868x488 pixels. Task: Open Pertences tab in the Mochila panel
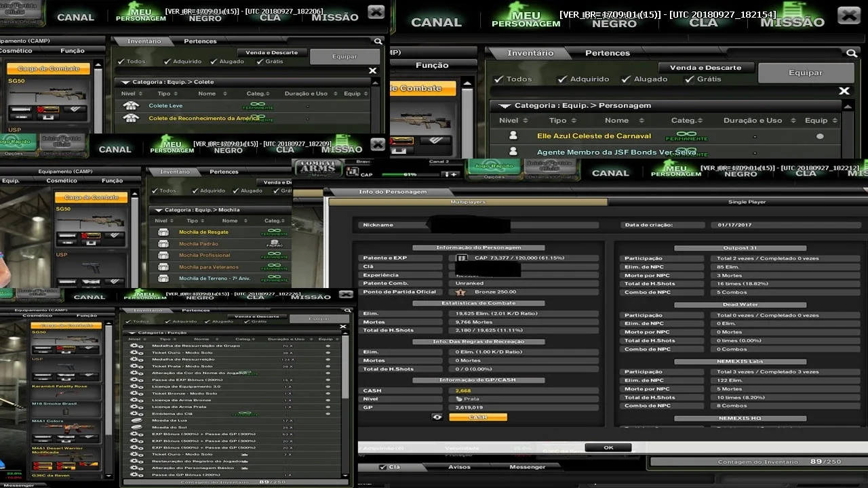pyautogui.click(x=224, y=171)
